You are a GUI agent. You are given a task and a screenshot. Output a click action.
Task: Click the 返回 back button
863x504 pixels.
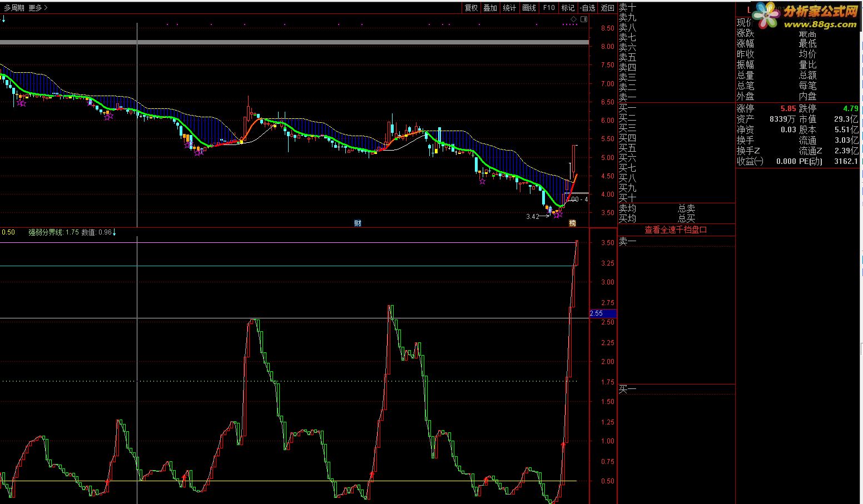coord(608,8)
